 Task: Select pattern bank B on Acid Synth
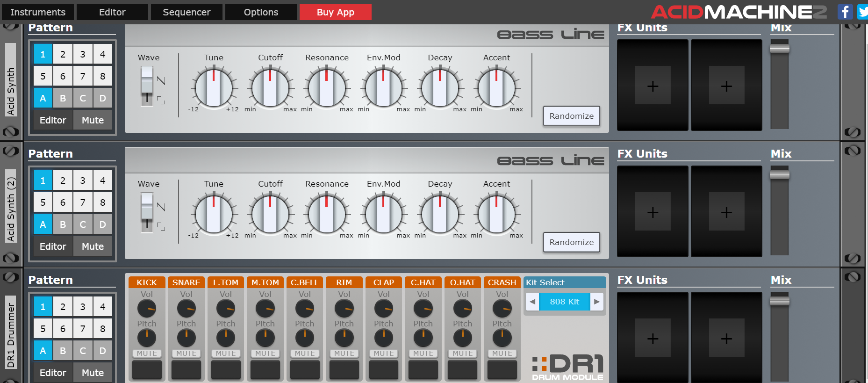click(63, 98)
